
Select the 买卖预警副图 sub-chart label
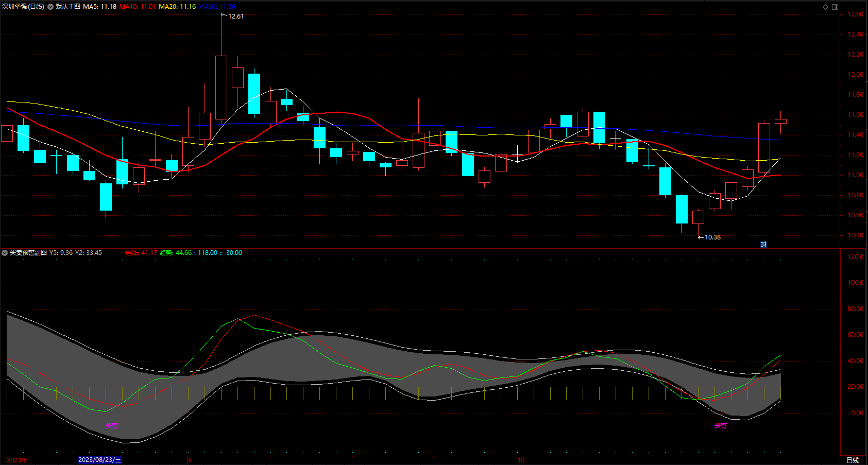pos(28,253)
